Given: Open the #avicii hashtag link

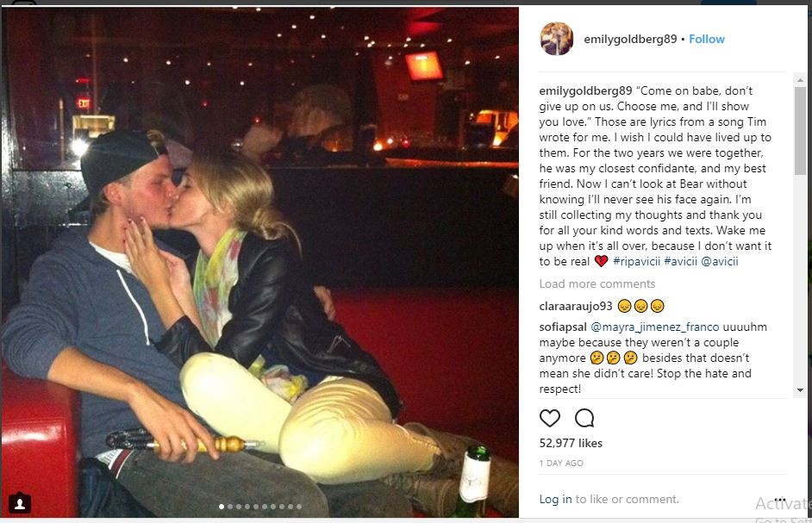Looking at the screenshot, I should tap(680, 261).
